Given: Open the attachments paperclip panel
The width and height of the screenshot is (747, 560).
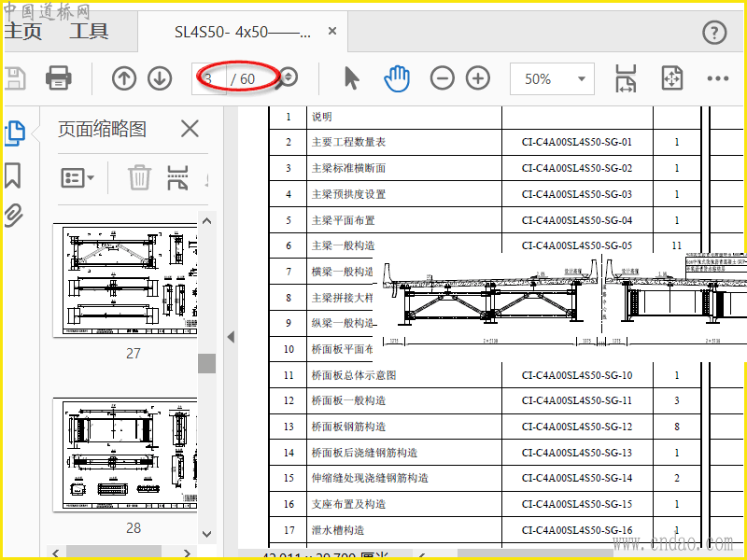Looking at the screenshot, I should (x=13, y=215).
